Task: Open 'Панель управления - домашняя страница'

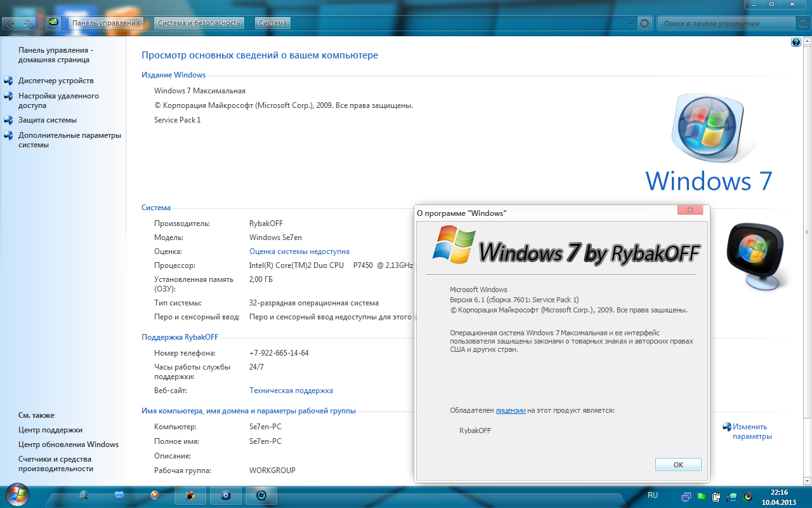Action: pos(56,55)
